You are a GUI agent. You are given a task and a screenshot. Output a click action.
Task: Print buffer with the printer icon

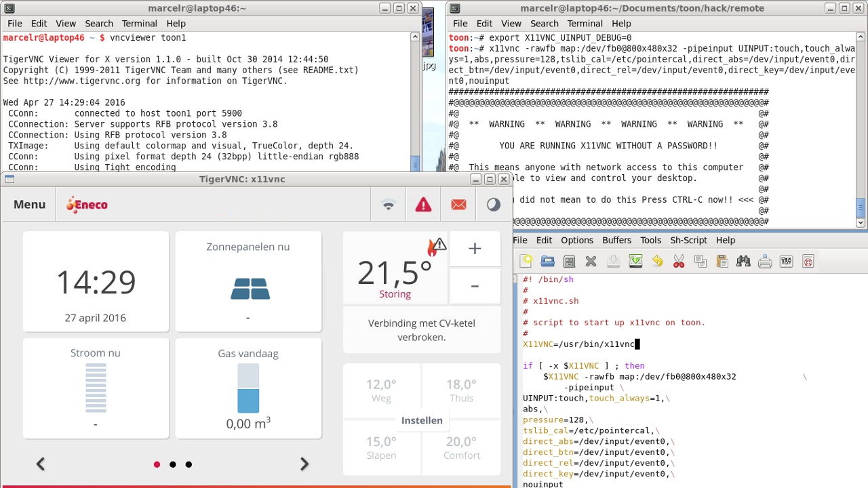point(765,262)
